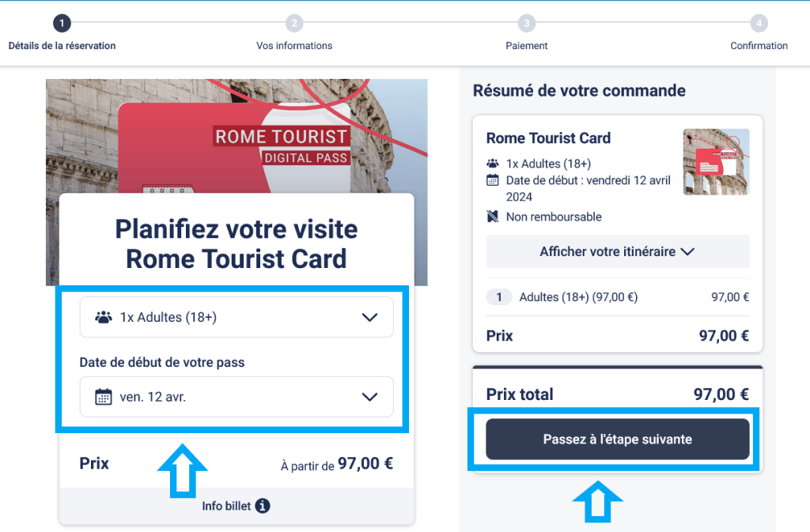
Task: Click "Passez à l'étape suivante"
Action: click(617, 439)
